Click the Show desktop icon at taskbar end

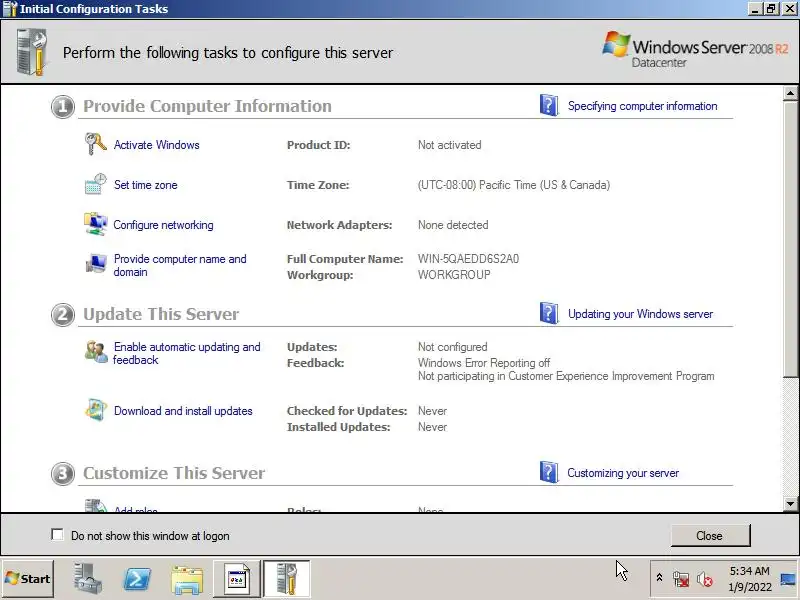coord(789,579)
